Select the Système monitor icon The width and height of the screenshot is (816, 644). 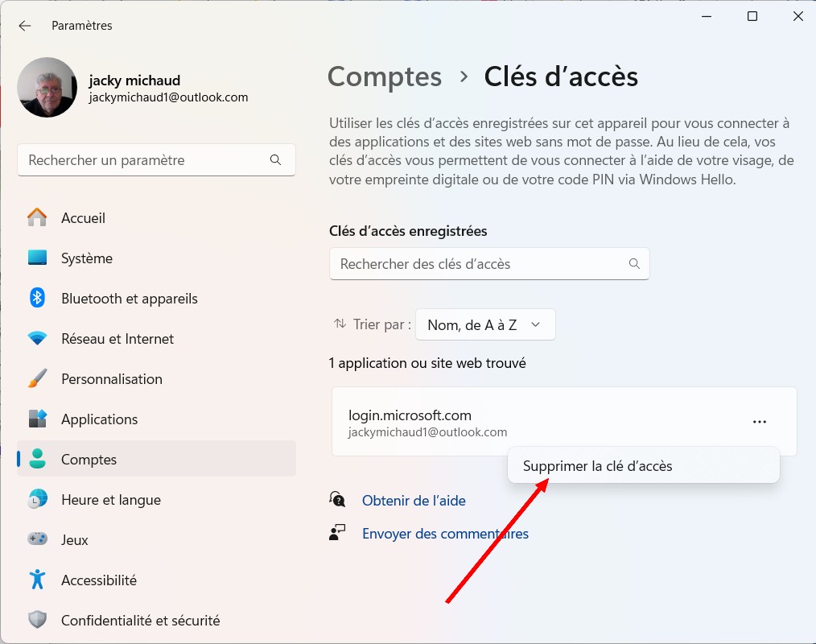pos(37,258)
